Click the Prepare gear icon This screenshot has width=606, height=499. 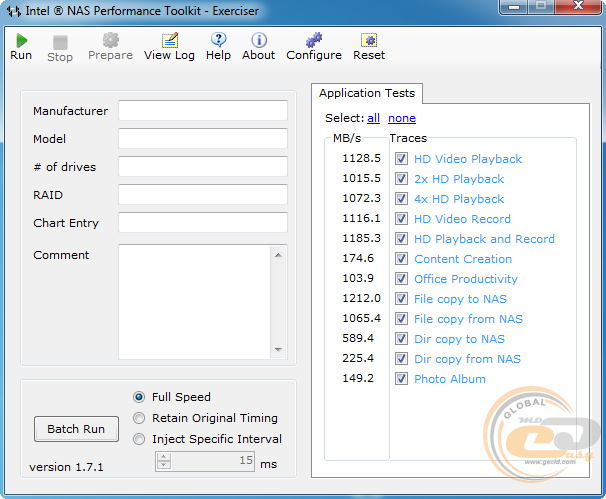point(111,40)
